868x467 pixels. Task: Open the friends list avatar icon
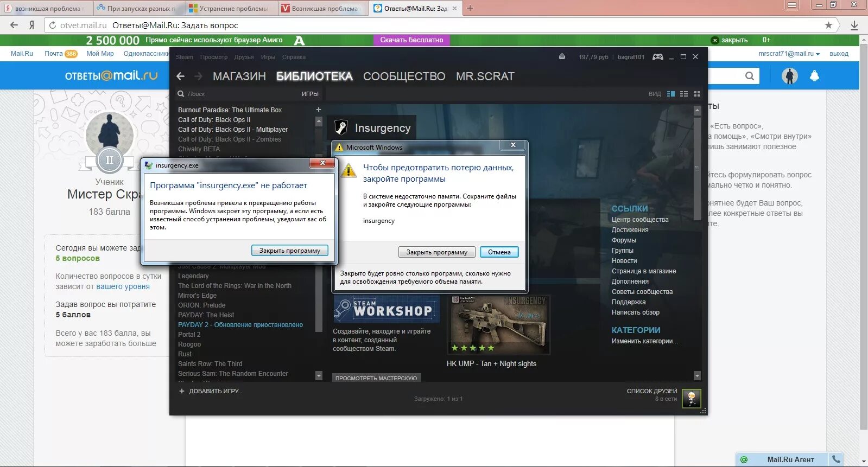tap(692, 398)
